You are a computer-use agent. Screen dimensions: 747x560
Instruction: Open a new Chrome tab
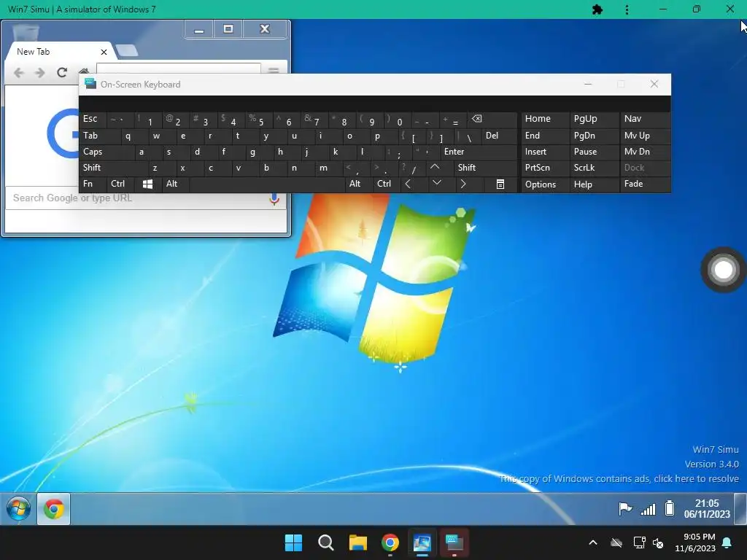click(x=127, y=50)
